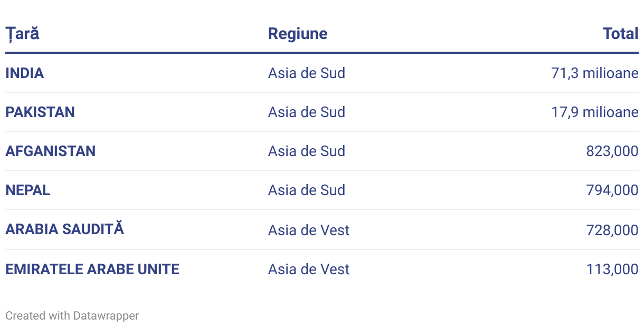Select the EMIRATELE ARABE UNITE cell
The image size is (644, 328).
tap(92, 269)
